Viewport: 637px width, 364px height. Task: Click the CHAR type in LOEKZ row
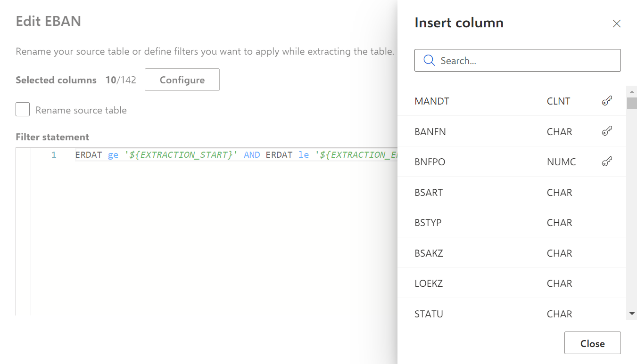(x=559, y=283)
